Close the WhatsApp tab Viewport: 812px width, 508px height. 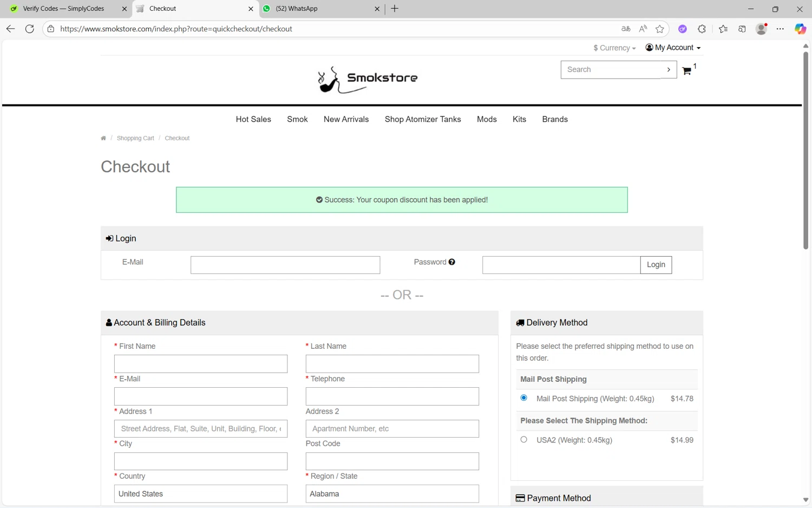[377, 9]
